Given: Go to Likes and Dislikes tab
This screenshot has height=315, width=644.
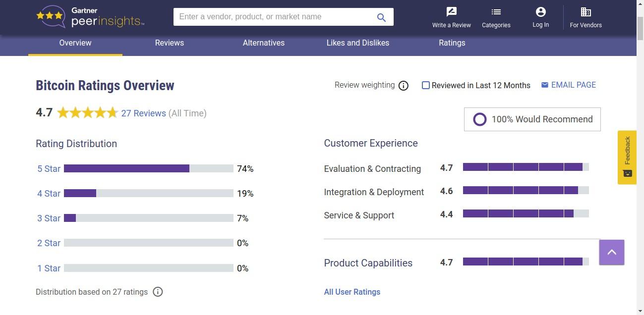Looking at the screenshot, I should [x=358, y=43].
